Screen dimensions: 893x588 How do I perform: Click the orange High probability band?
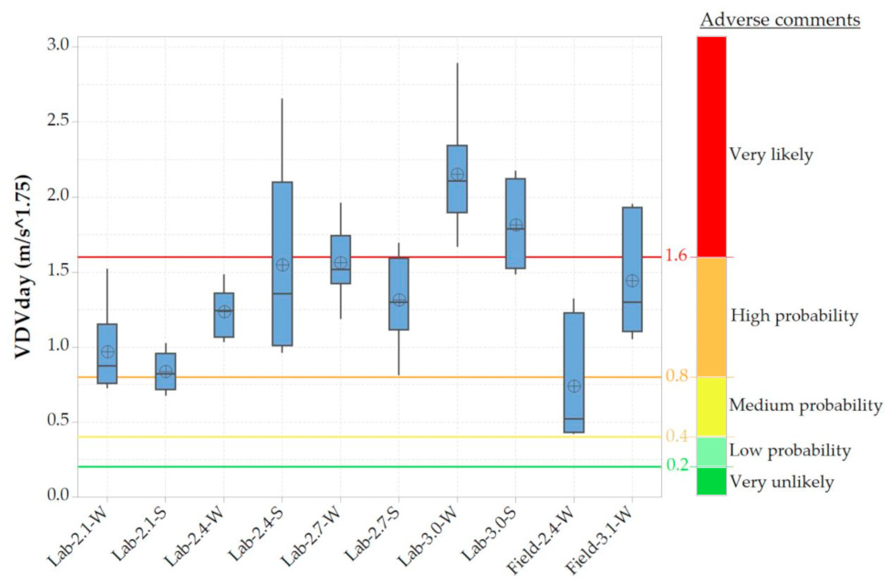[711, 317]
